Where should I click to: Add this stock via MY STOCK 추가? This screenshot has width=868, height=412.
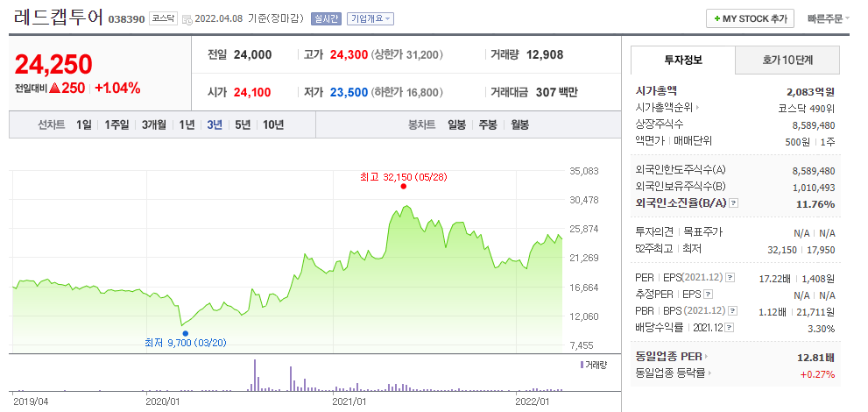coord(750,18)
